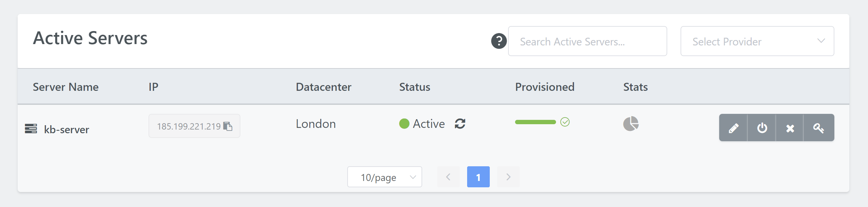Expand the 10/page size selector
This screenshot has height=207, width=868.
(385, 177)
